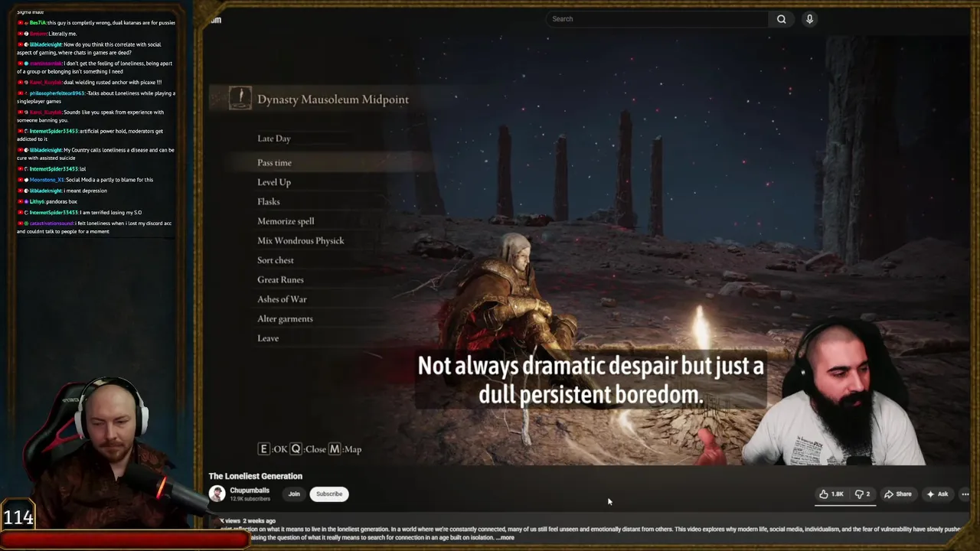
Task: Click the Subscribe button
Action: 329,494
